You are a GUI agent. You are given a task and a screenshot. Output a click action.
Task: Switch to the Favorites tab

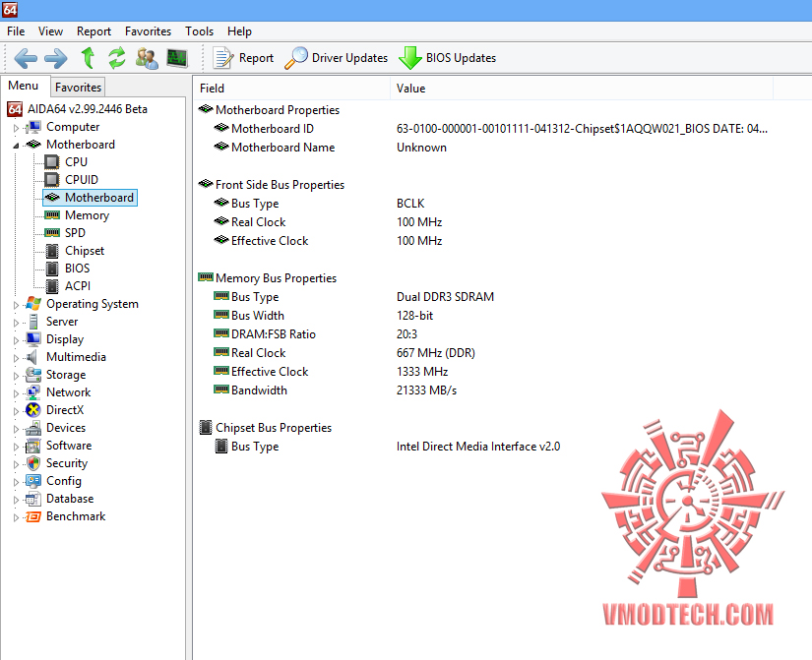78,88
